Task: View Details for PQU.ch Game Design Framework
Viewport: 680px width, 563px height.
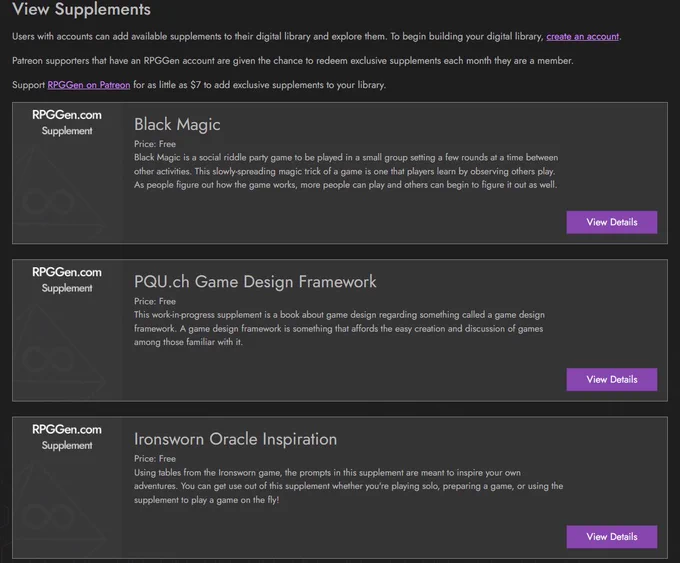Action: [x=611, y=380]
